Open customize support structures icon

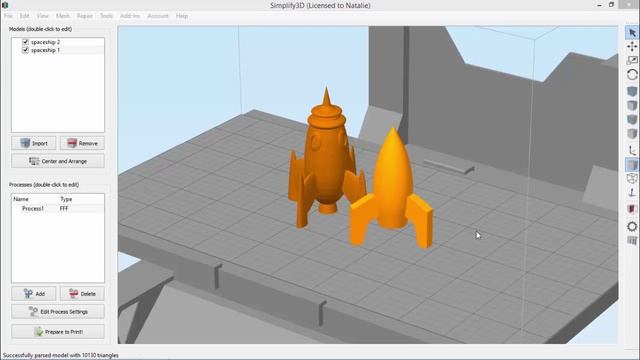click(632, 240)
